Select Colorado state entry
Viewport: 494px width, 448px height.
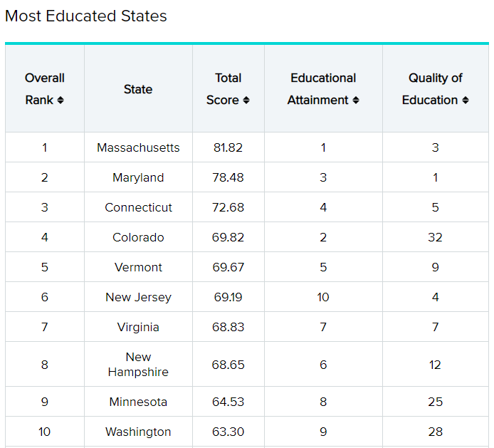point(138,237)
